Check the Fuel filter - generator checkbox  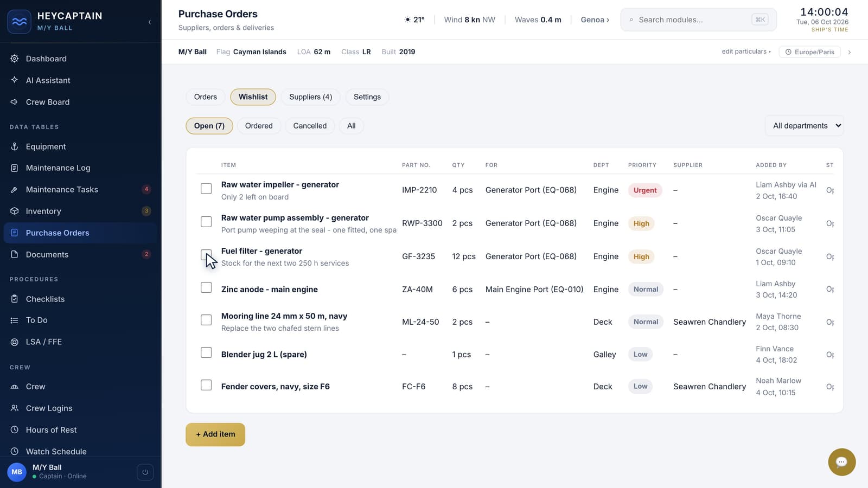(x=206, y=255)
